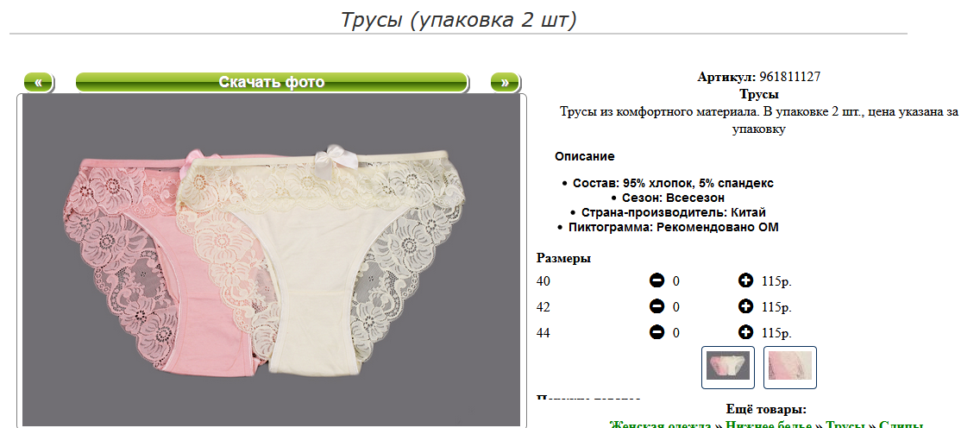The height and width of the screenshot is (428, 980).
Task: Click minus icon for size 42
Action: [656, 307]
